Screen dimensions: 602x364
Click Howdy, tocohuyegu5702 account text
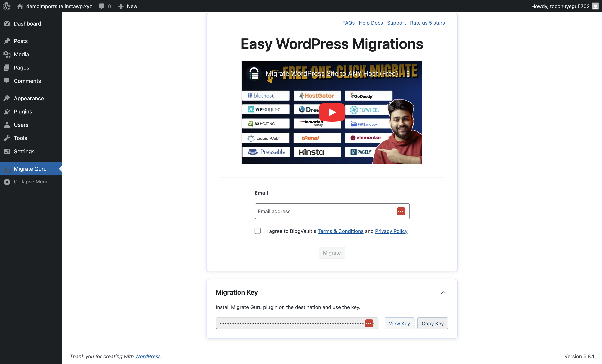click(560, 6)
